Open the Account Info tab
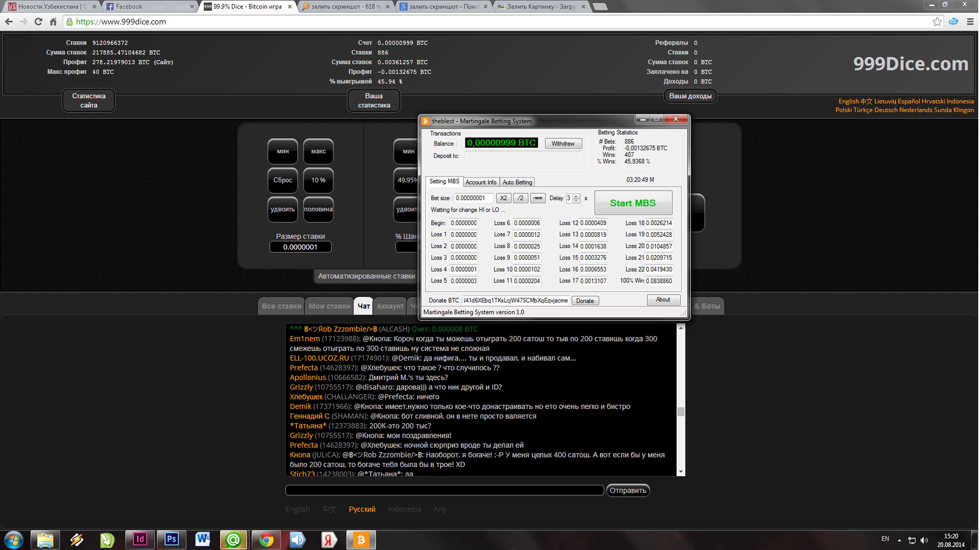This screenshot has height=550, width=980. pyautogui.click(x=481, y=182)
